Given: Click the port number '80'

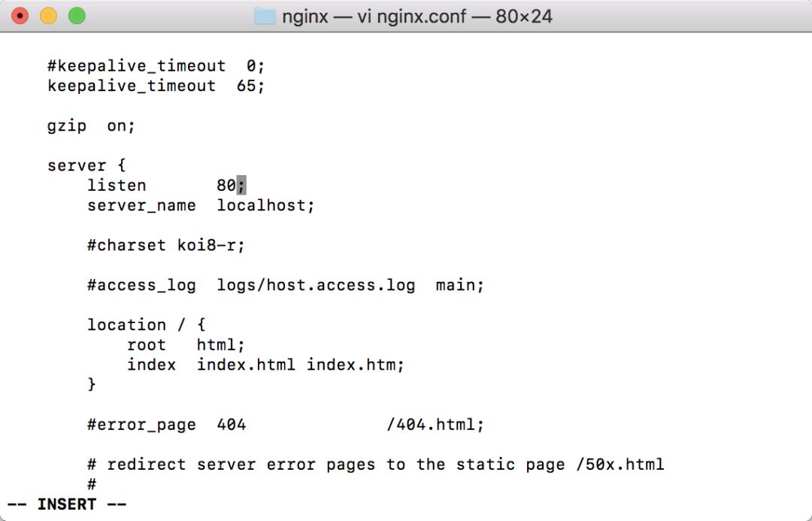Looking at the screenshot, I should click(x=226, y=186).
